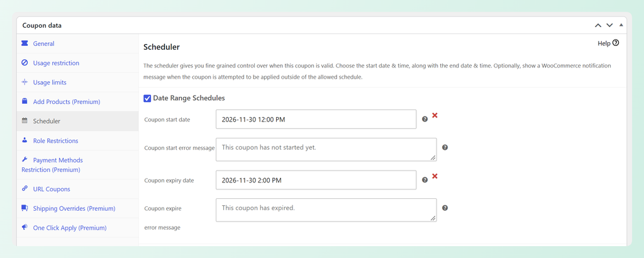
Task: Open the Usage limits tab
Action: coord(77,82)
